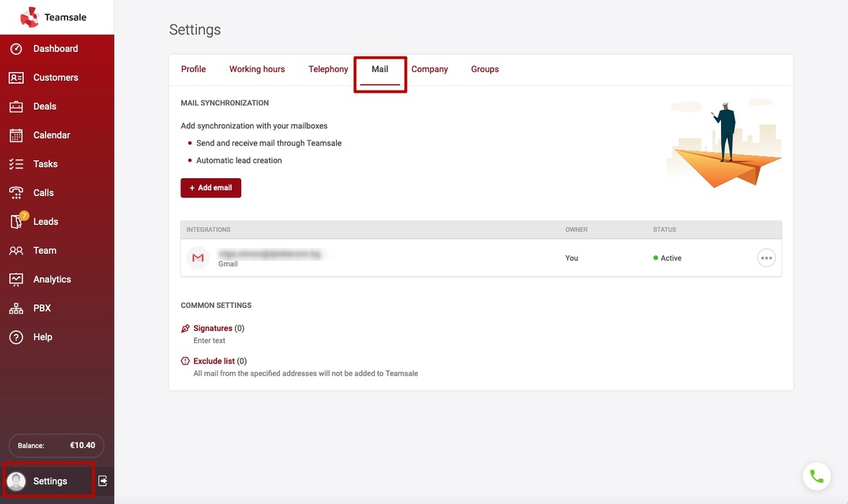Switch to the Company tab
The height and width of the screenshot is (504, 848).
click(x=429, y=69)
